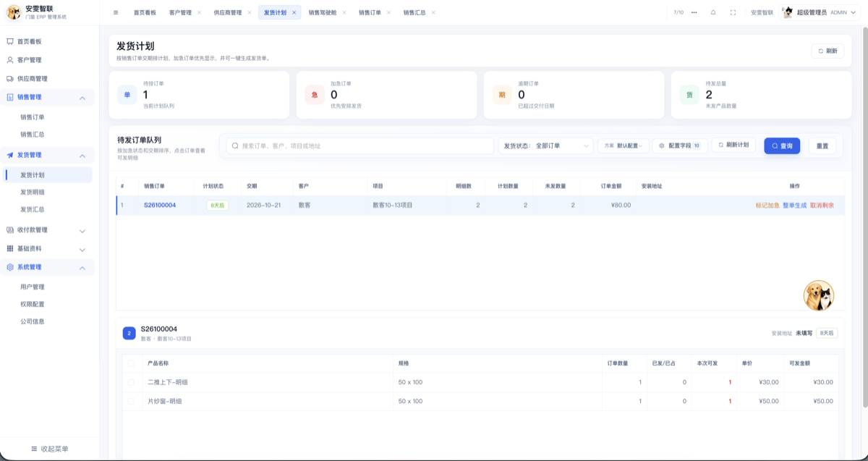Click the hamburger menu collapse icon

point(116,12)
